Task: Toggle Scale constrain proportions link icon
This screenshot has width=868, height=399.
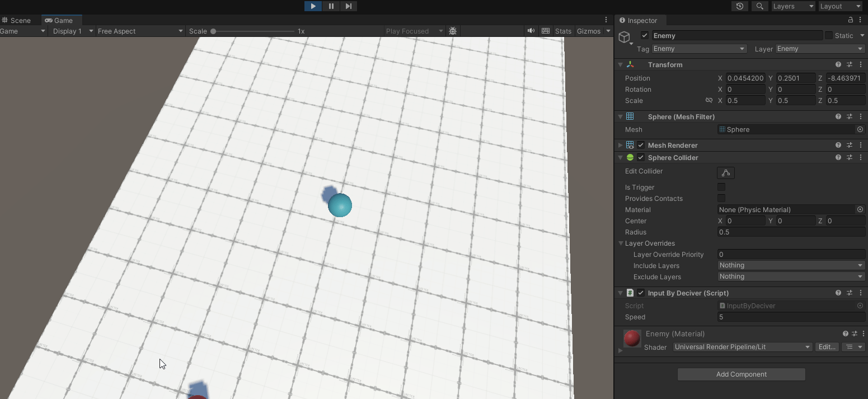Action: click(709, 101)
